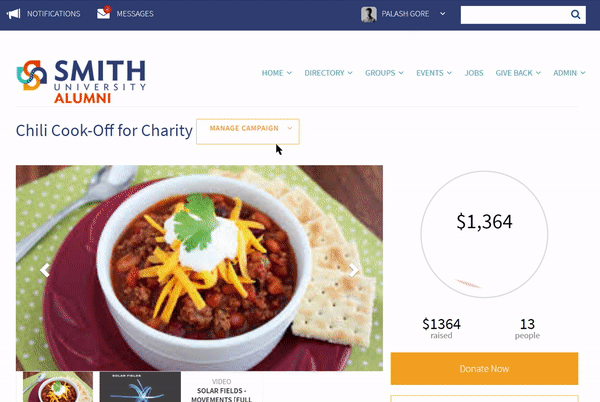Viewport: 600px width, 402px height.
Task: Select the chili bowl thumbnail
Action: click(58, 387)
